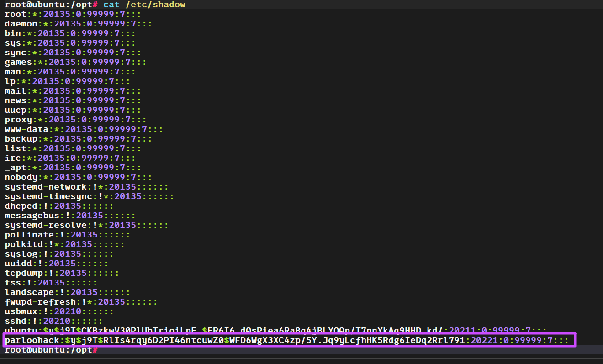603x364 pixels.
Task: Select the systemd-timesync line
Action: pyautogui.click(x=89, y=196)
